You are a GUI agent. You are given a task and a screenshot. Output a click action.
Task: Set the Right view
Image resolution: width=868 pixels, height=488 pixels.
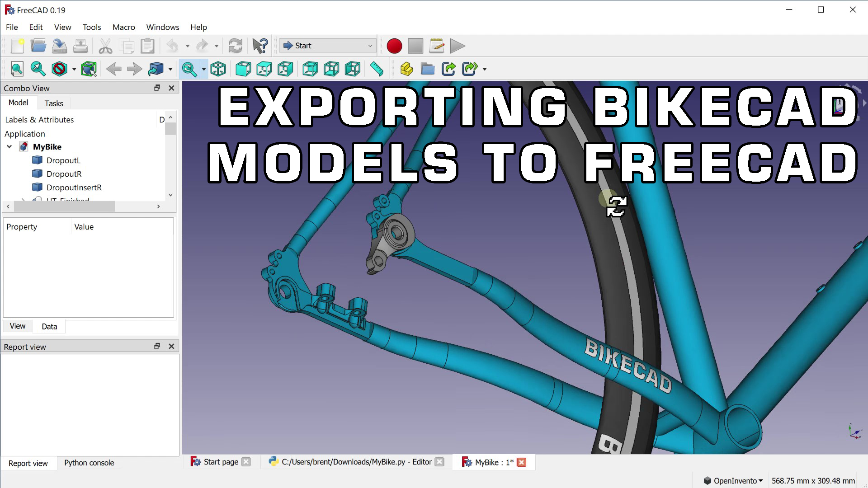point(285,69)
